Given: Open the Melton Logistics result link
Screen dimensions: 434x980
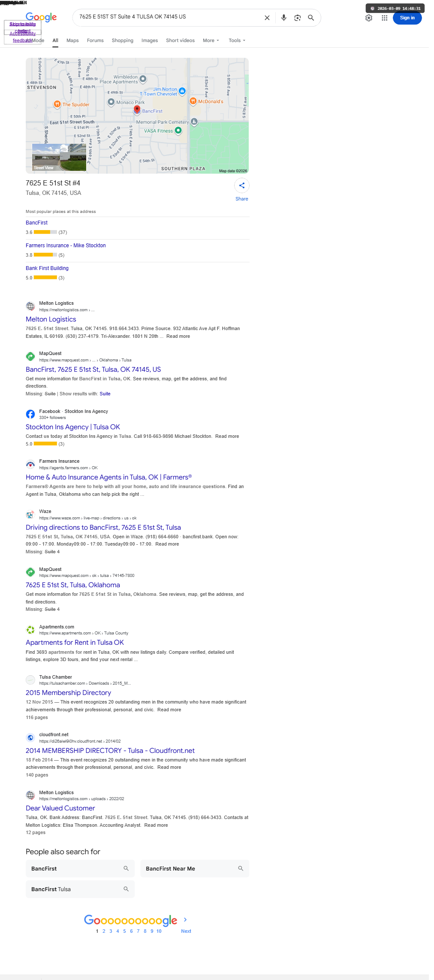Looking at the screenshot, I should 51,319.
